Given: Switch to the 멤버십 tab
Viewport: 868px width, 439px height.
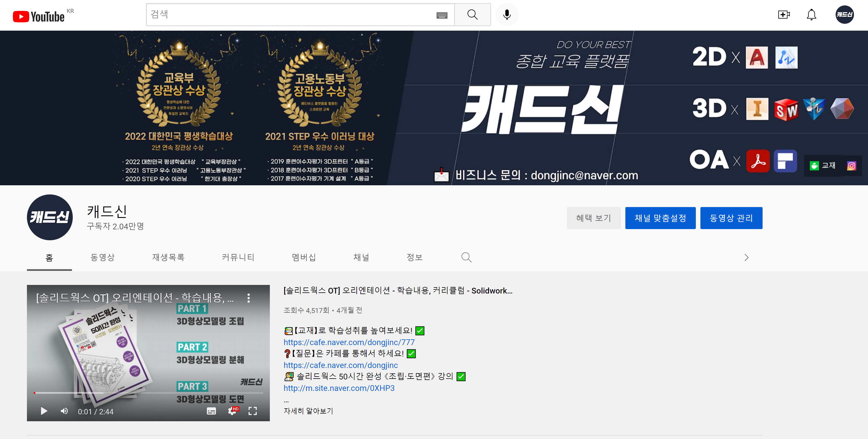Looking at the screenshot, I should pos(304,257).
